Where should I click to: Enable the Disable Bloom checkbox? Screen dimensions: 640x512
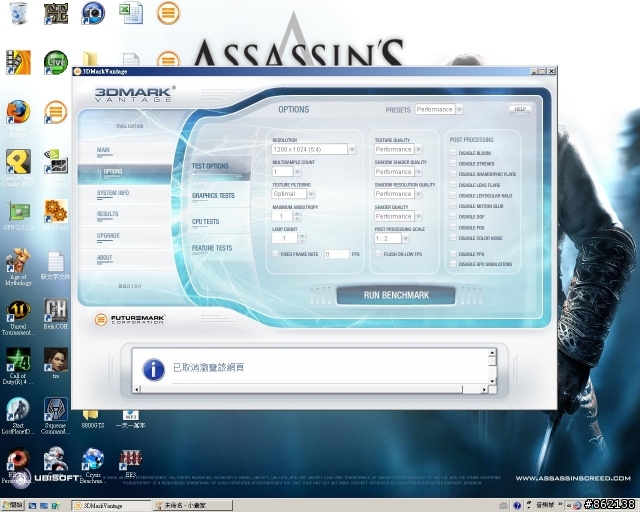pyautogui.click(x=453, y=153)
